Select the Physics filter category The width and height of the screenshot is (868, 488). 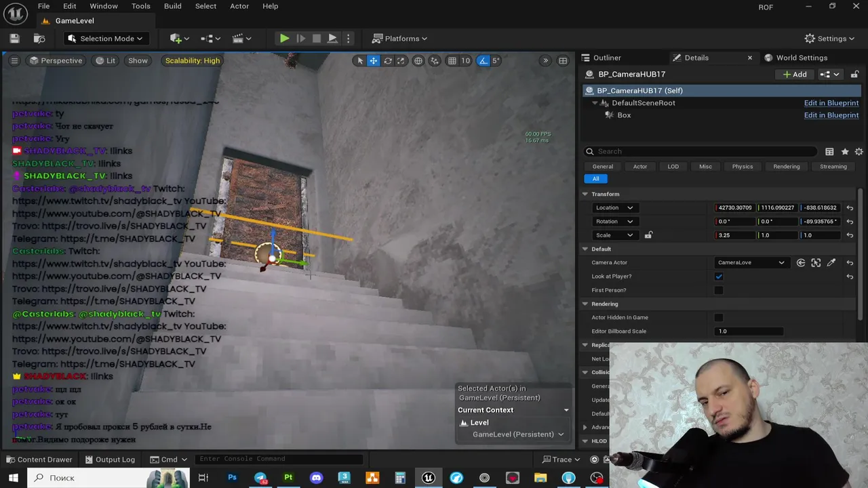tap(742, 167)
